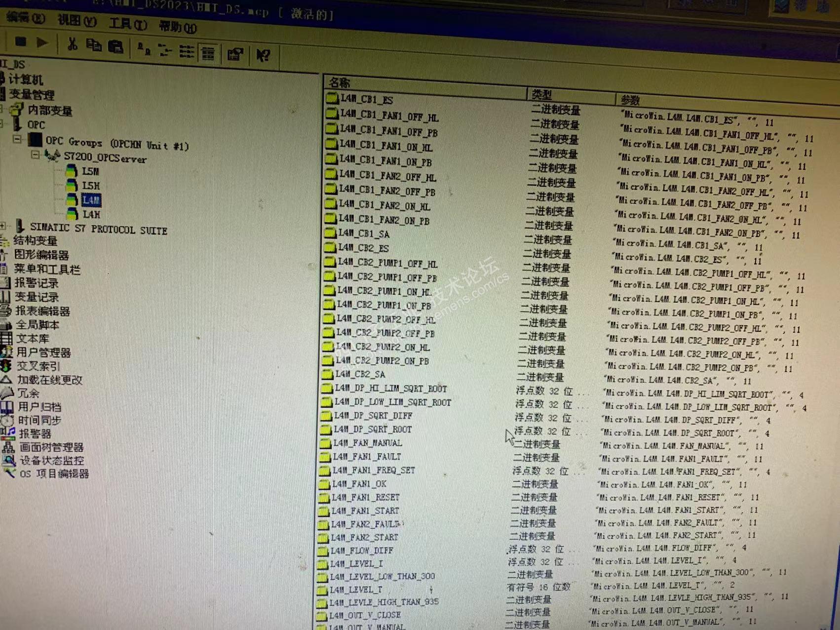The width and height of the screenshot is (840, 630).
Task: Open 报警器 (Horn) editor
Action: [35, 433]
